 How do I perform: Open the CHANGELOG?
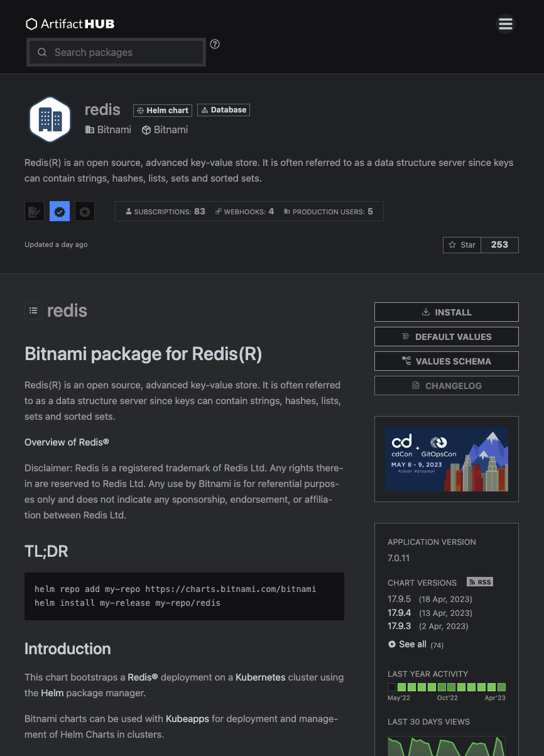(x=447, y=386)
